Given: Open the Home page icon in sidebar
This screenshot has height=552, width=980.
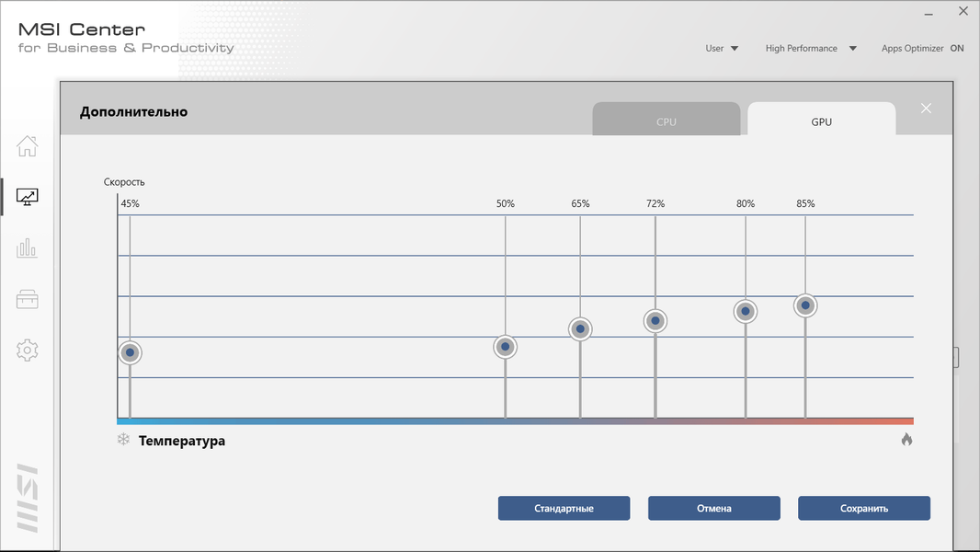Looking at the screenshot, I should tap(27, 145).
